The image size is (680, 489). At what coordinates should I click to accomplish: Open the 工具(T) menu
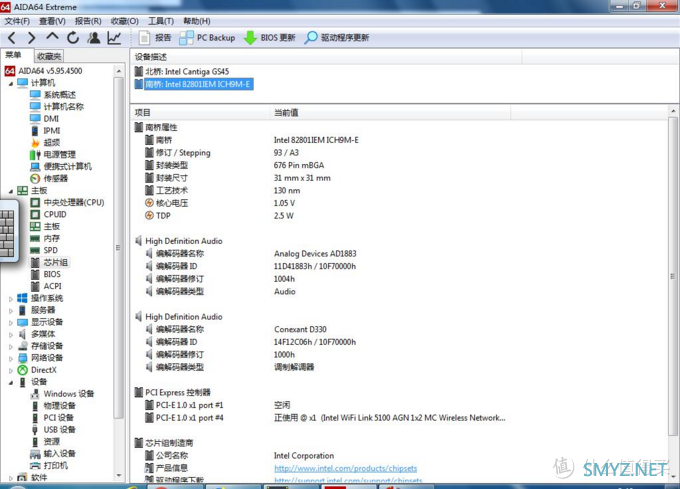click(161, 21)
